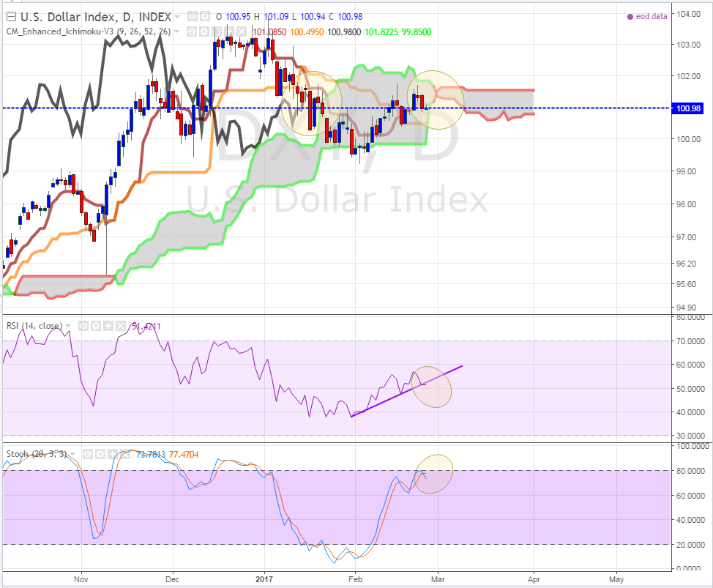Select the Stoch (20, 3, 3) indicator label
This screenshot has width=713, height=588.
coord(37,454)
